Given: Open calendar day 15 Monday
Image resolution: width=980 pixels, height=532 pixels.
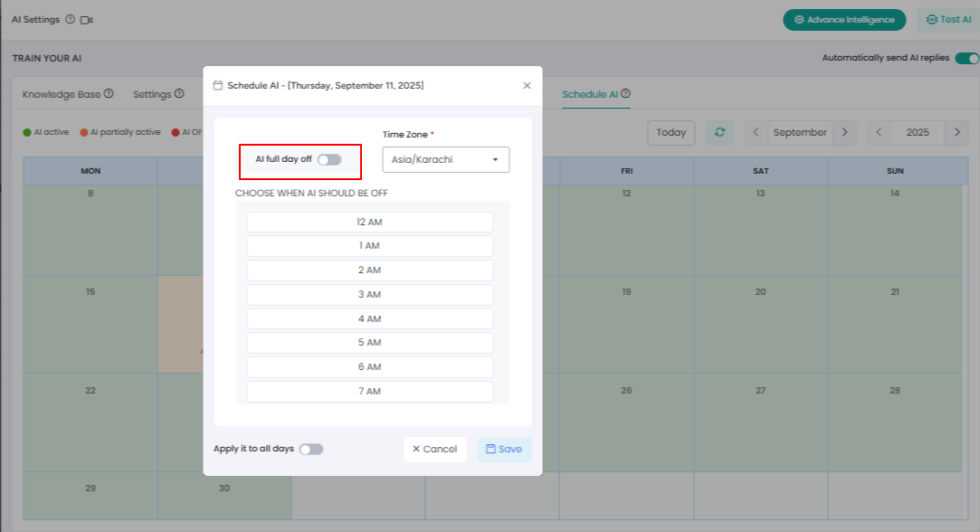Looking at the screenshot, I should click(x=90, y=325).
